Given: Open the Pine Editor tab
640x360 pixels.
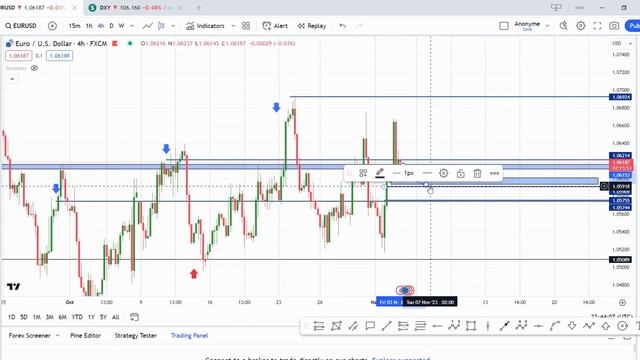Looking at the screenshot, I should tap(85, 336).
